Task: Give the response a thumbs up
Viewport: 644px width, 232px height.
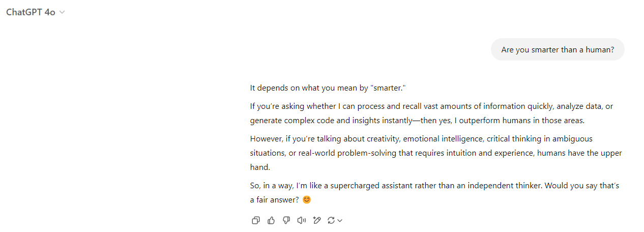Action: click(x=271, y=220)
